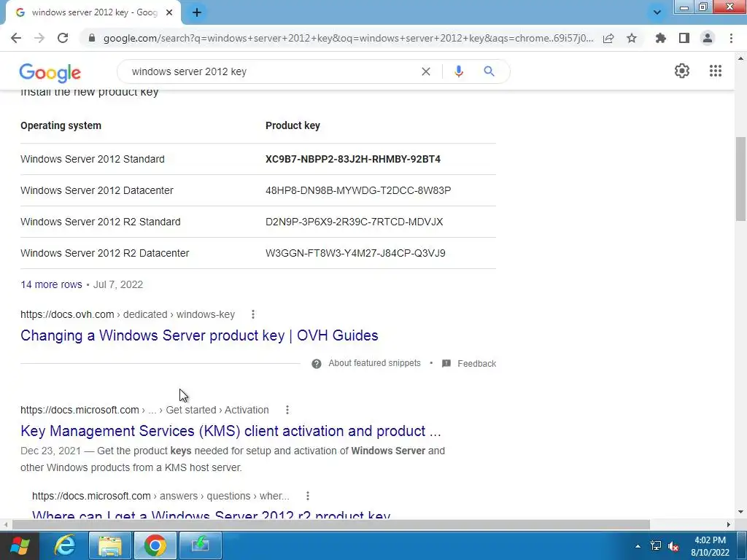747x560 pixels.
Task: Open options for Microsoft answers result
Action: pyautogui.click(x=308, y=496)
